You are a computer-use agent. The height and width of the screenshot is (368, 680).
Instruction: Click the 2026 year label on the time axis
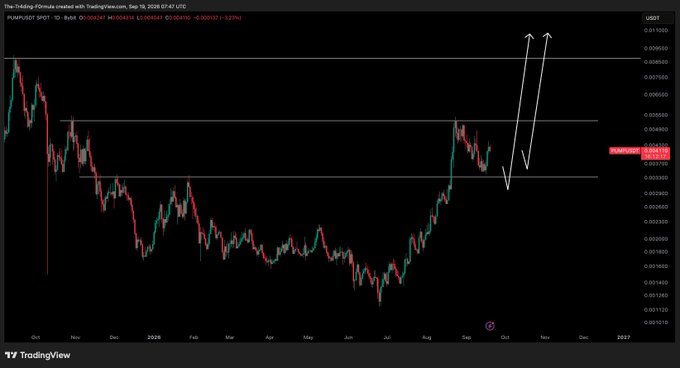pyautogui.click(x=154, y=337)
